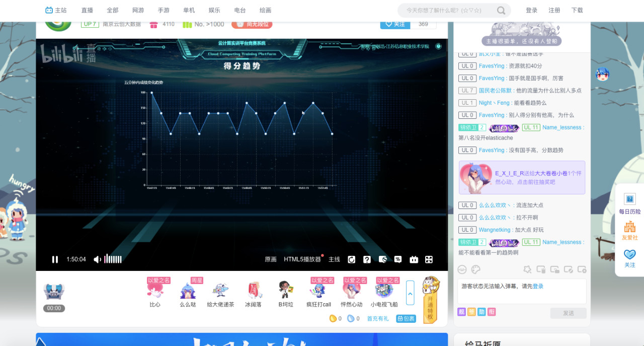
Task: Open the 原画 video quality selector
Action: (271, 259)
